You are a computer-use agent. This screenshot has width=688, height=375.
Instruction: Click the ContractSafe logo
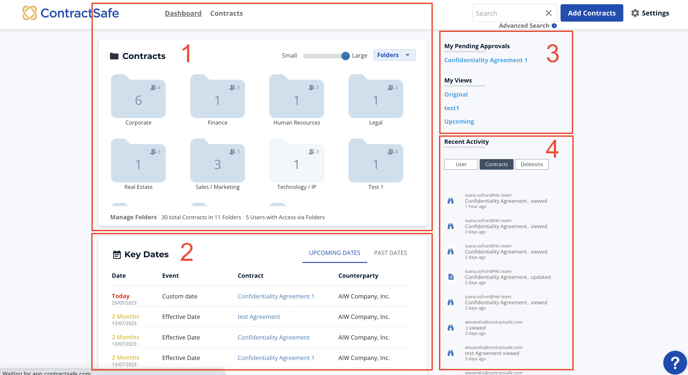pyautogui.click(x=71, y=13)
